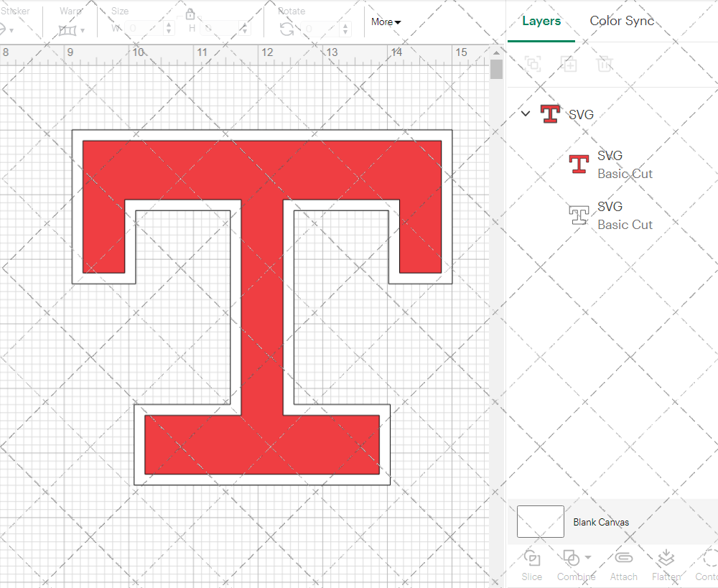This screenshot has width=718, height=588.
Task: Click the Duplicate layer icon
Action: tap(569, 64)
